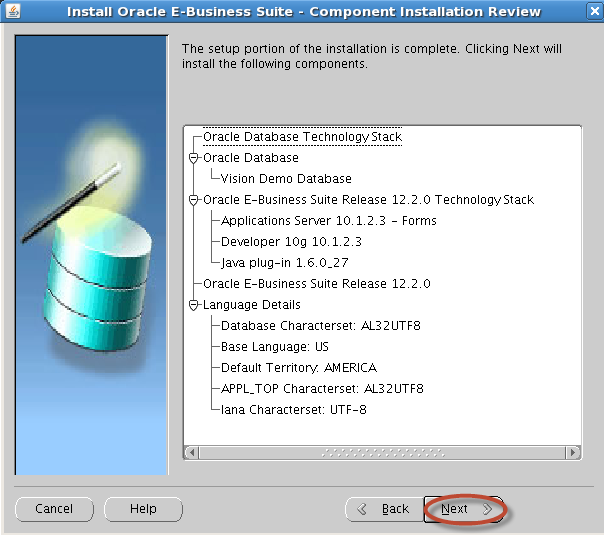Click the horizontal scrollbar right arrow
The height and width of the screenshot is (535, 604).
pos(573,453)
